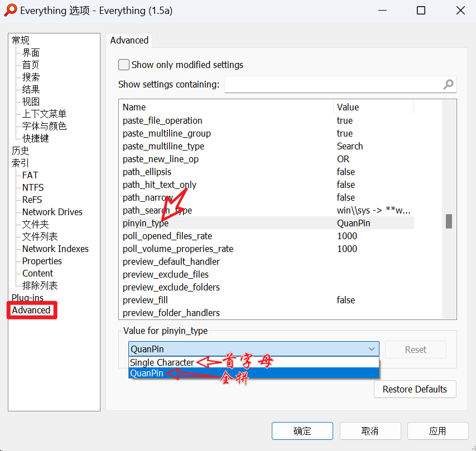This screenshot has width=476, height=451.
Task: Enable Show only modified settings
Action: (123, 65)
